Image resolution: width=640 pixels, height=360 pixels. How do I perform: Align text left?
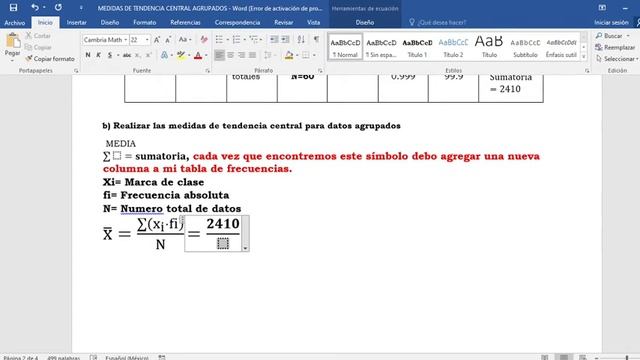219,55
